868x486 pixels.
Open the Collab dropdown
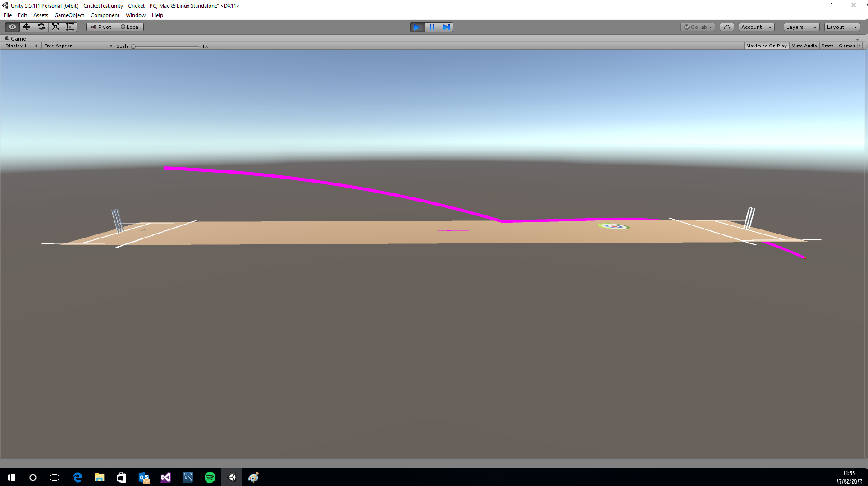coord(698,27)
